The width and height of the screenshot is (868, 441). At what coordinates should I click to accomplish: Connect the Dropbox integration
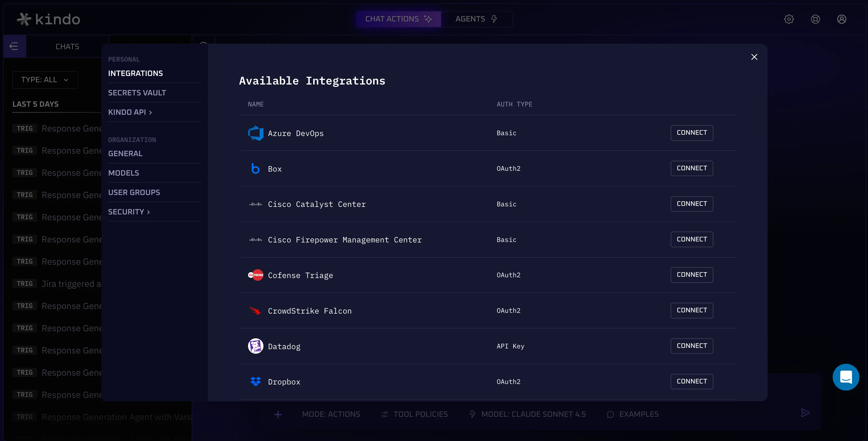click(x=691, y=381)
